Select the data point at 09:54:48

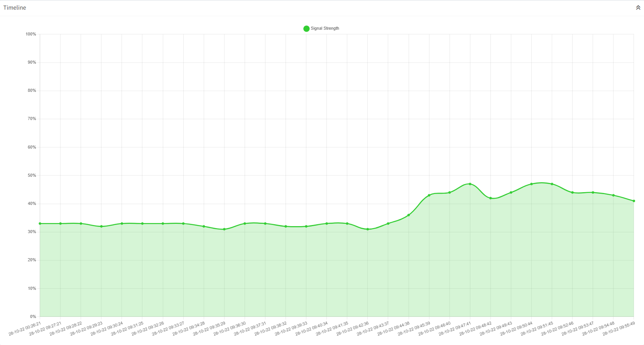pos(613,195)
